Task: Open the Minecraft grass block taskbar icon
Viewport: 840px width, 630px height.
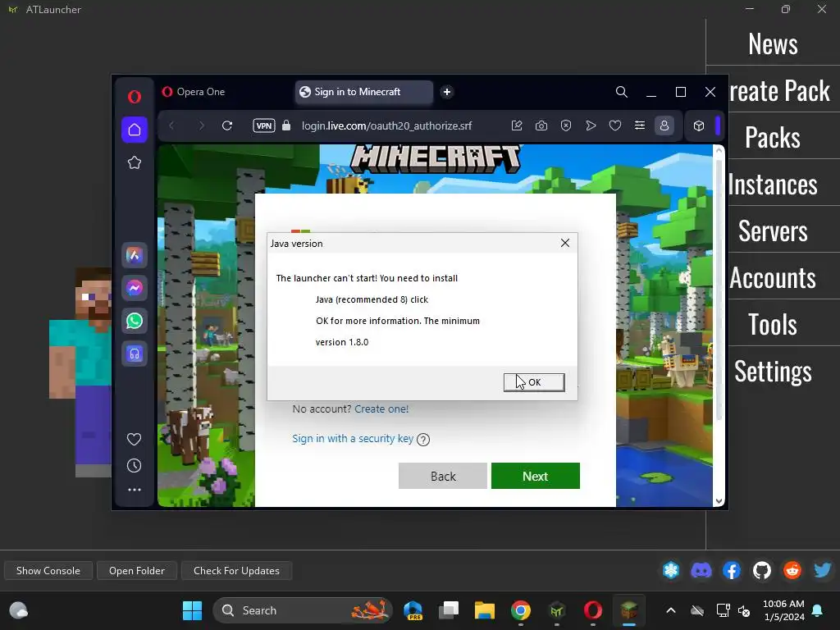Action: pos(628,610)
